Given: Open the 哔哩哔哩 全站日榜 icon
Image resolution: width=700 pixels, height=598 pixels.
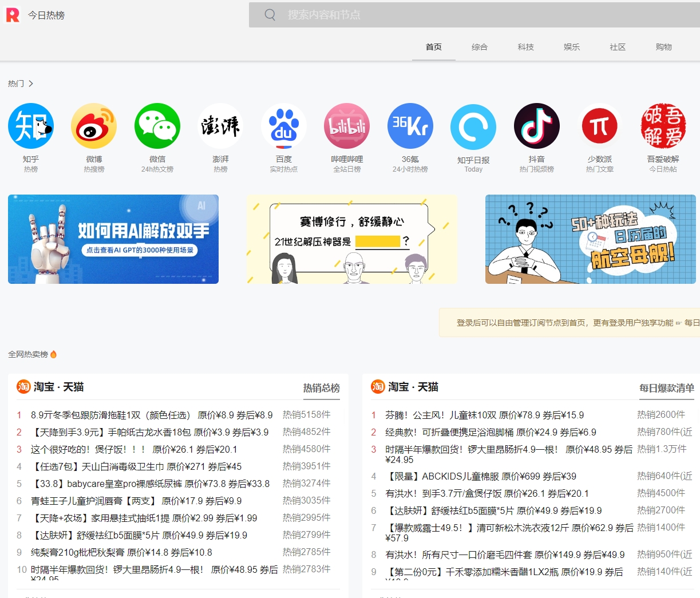Looking at the screenshot, I should tap(347, 126).
